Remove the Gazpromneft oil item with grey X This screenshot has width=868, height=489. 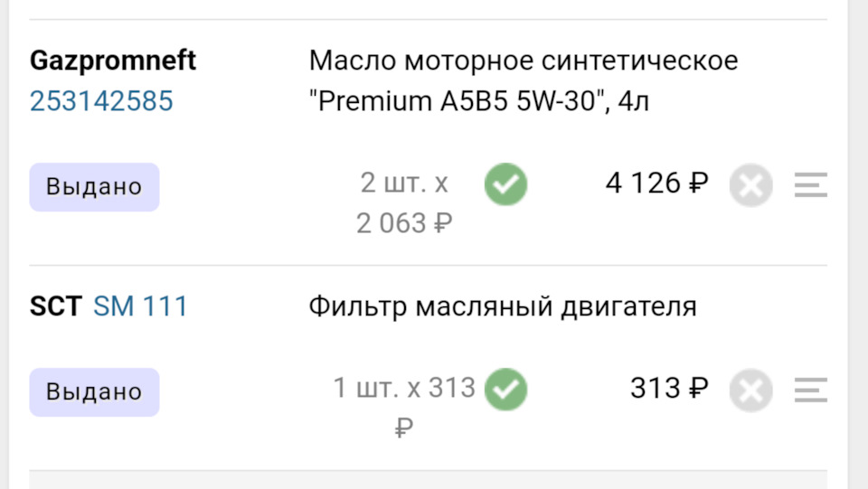750,186
